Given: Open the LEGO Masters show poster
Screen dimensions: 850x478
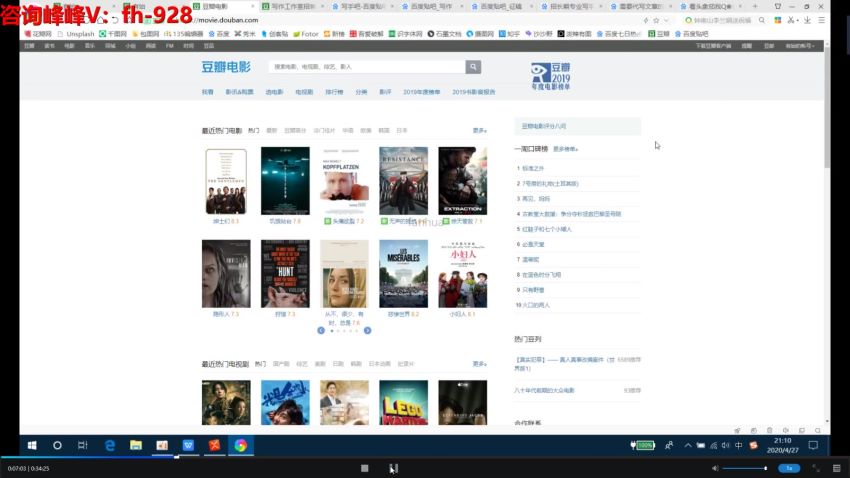Looking at the screenshot, I should point(403,402).
